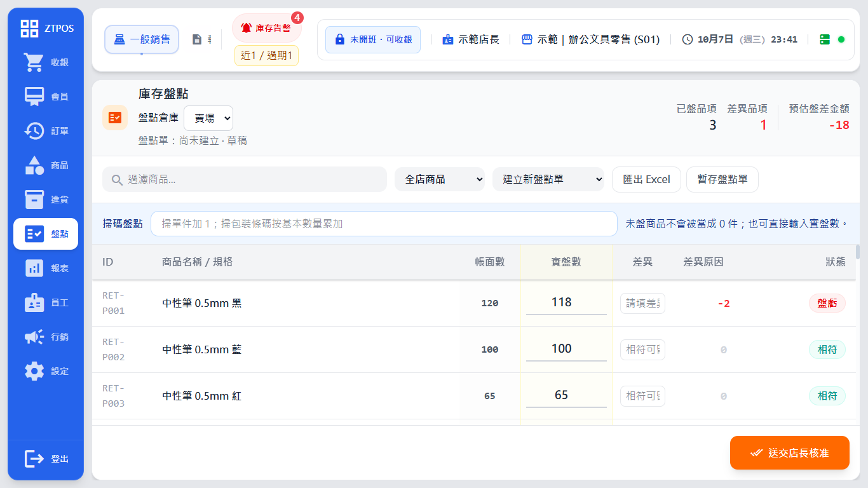Click the 實盤數 column header
Screen dimensions: 868x488
tap(566, 262)
